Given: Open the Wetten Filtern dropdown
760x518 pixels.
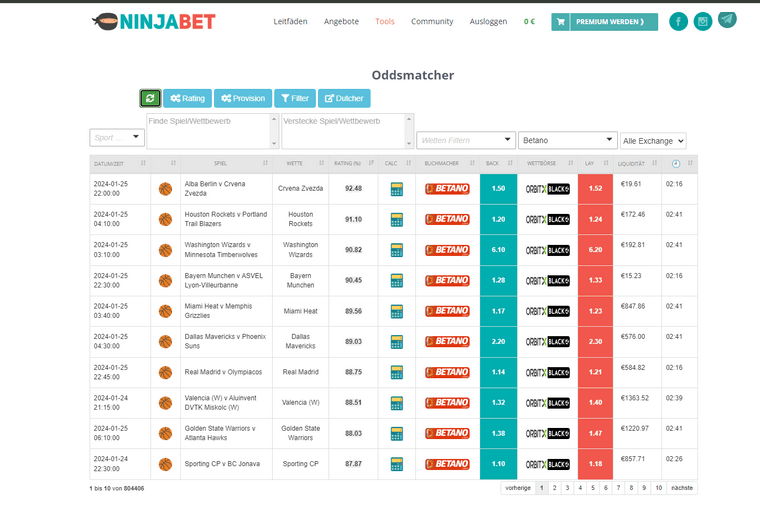Looking at the screenshot, I should (465, 141).
